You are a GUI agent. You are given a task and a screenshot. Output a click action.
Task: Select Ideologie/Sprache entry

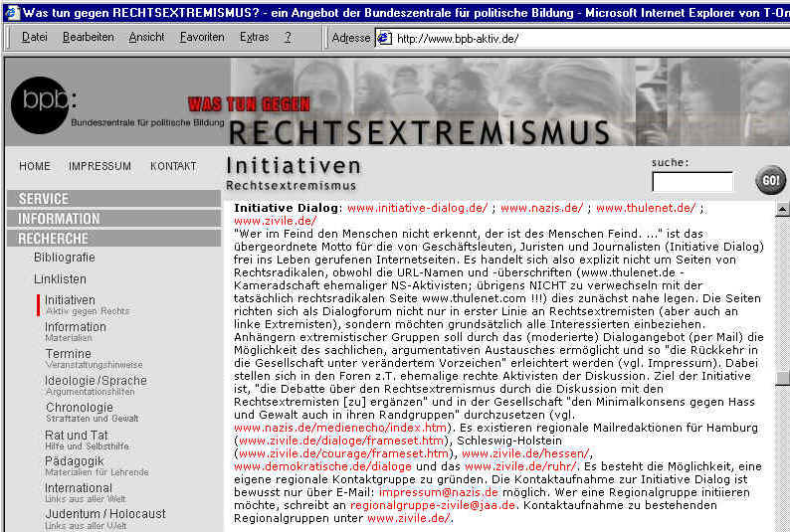96,385
